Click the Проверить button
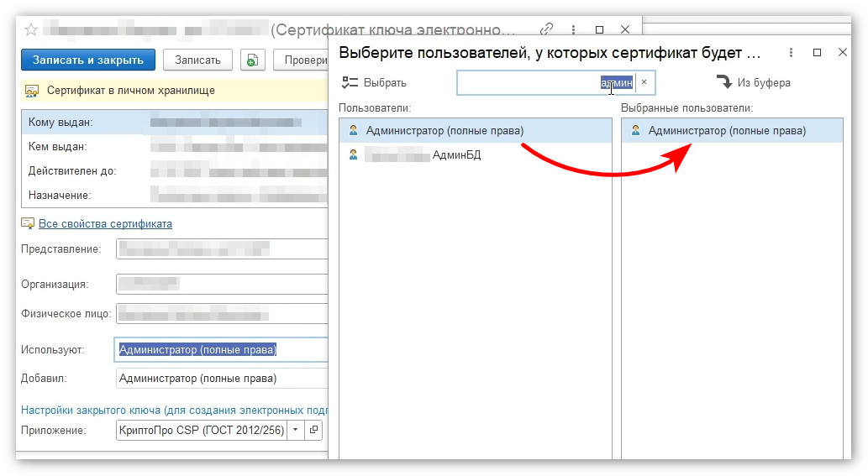868x476 pixels. click(301, 60)
